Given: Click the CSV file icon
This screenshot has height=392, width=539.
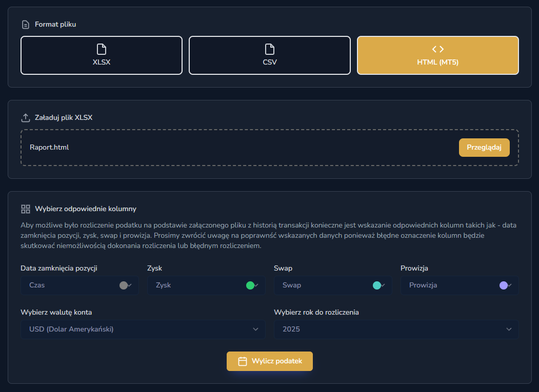Looking at the screenshot, I should tap(270, 49).
